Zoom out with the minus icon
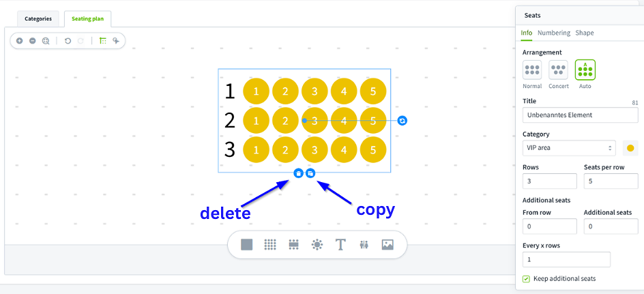 [x=33, y=41]
